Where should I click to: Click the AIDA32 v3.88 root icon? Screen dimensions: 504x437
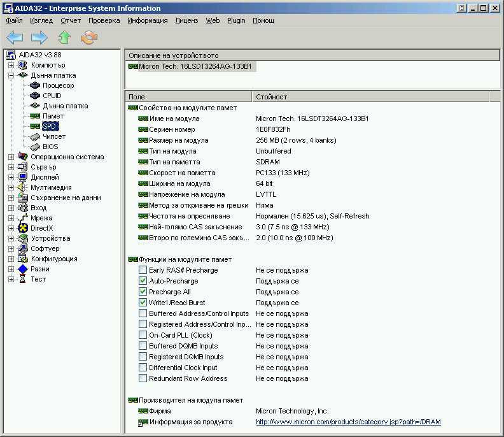11,55
